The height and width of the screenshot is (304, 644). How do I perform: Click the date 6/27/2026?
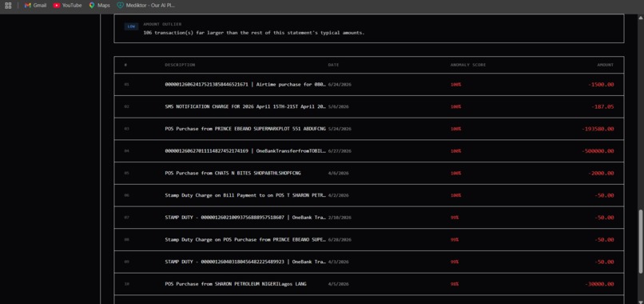[x=340, y=151]
